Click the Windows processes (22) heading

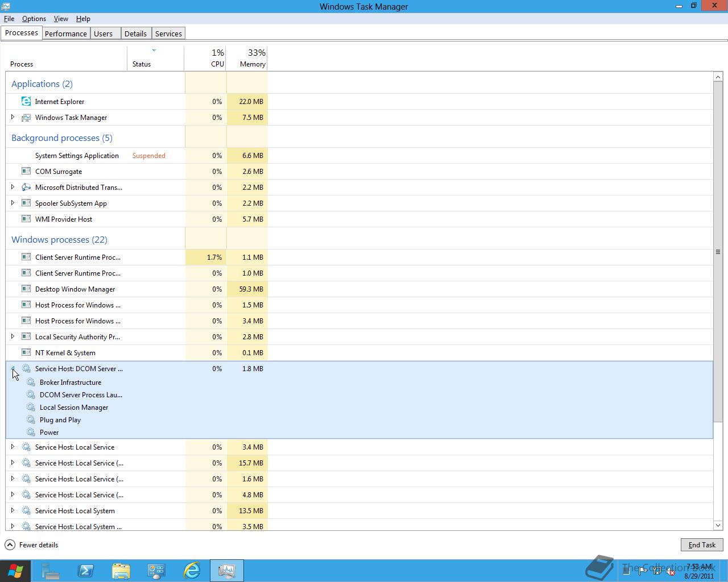coord(59,239)
